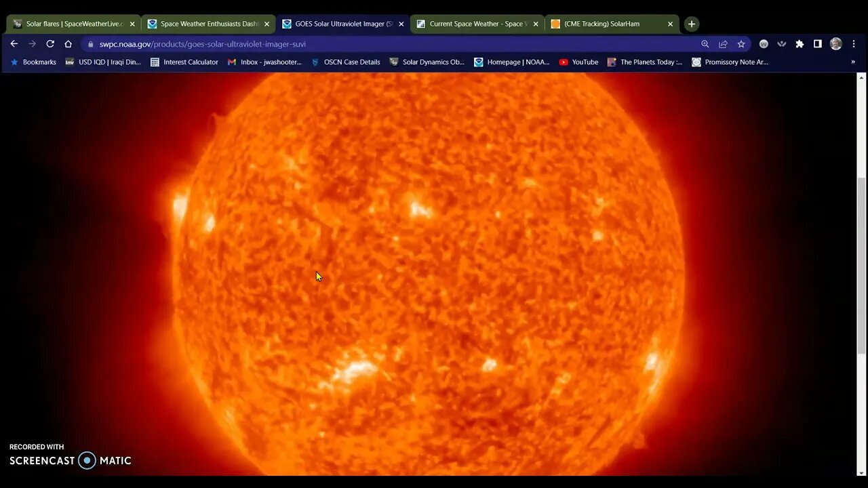The width and height of the screenshot is (868, 488).
Task: Open a new browser tab
Action: pos(691,24)
